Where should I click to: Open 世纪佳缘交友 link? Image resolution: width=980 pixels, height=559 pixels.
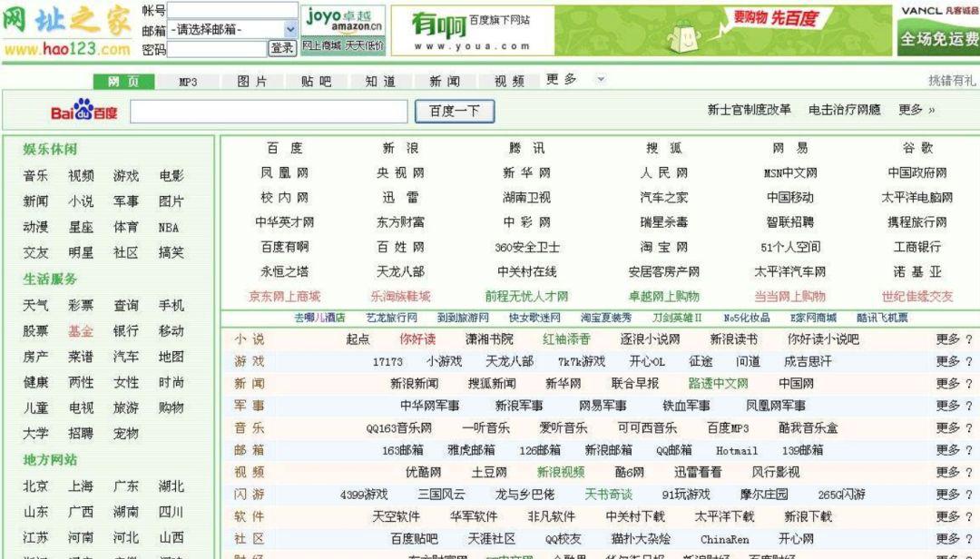click(916, 297)
